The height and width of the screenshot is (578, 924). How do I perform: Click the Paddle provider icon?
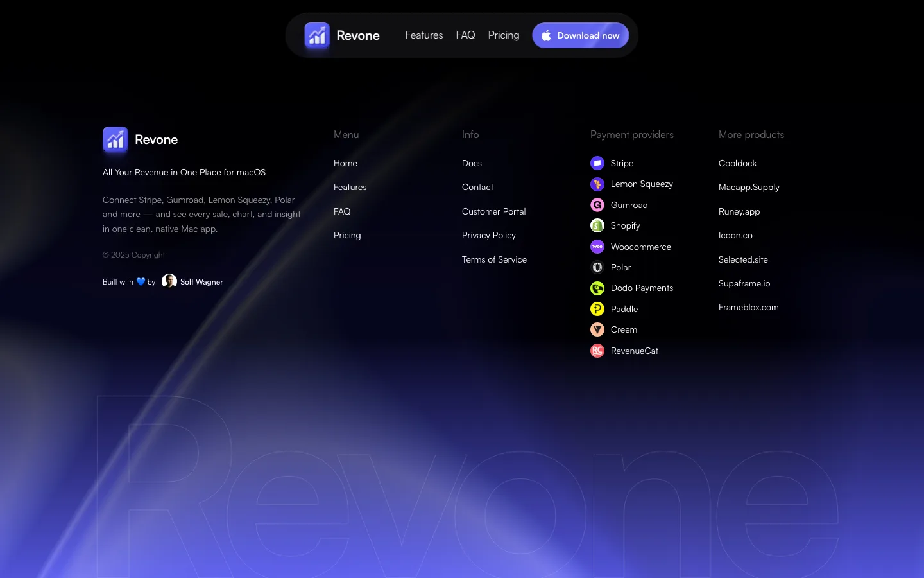click(597, 309)
